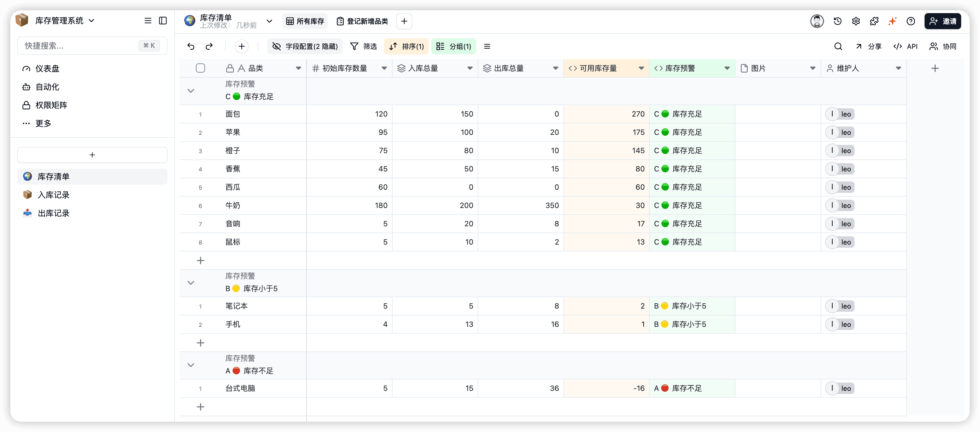Click the row height lines icon

[487, 46]
